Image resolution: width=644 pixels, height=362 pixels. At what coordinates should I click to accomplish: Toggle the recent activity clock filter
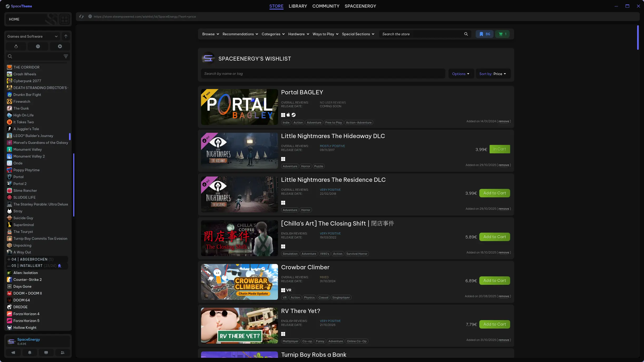click(x=38, y=46)
